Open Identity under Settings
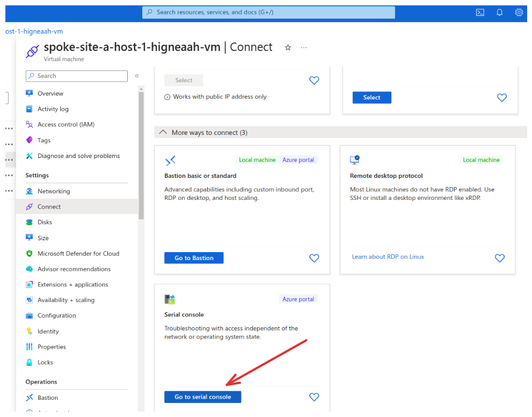The width and height of the screenshot is (532, 417). (x=48, y=331)
